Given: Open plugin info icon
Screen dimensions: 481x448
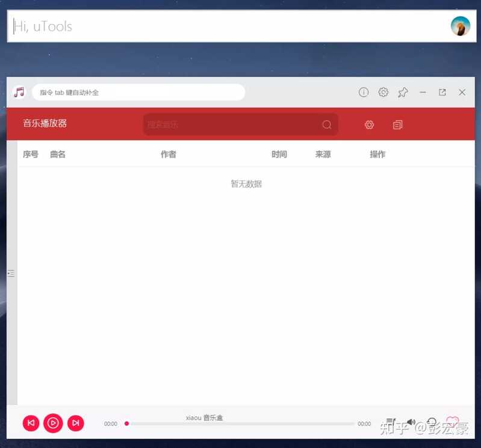Looking at the screenshot, I should click(x=364, y=92).
